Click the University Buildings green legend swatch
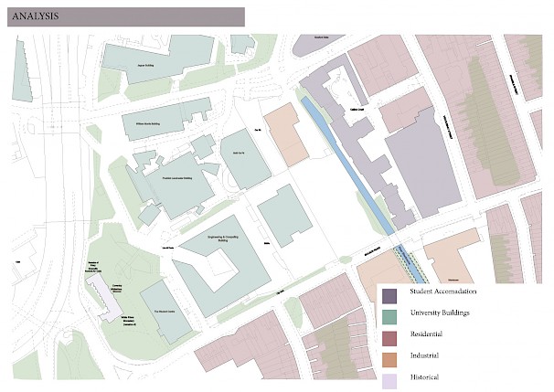This screenshot has height=392, width=554. click(x=389, y=316)
